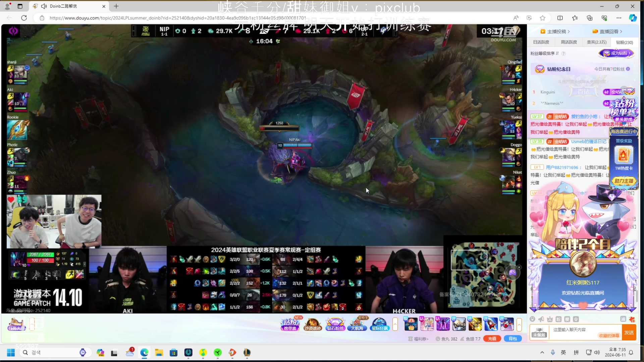Click the 充值 recharge button

(492, 339)
